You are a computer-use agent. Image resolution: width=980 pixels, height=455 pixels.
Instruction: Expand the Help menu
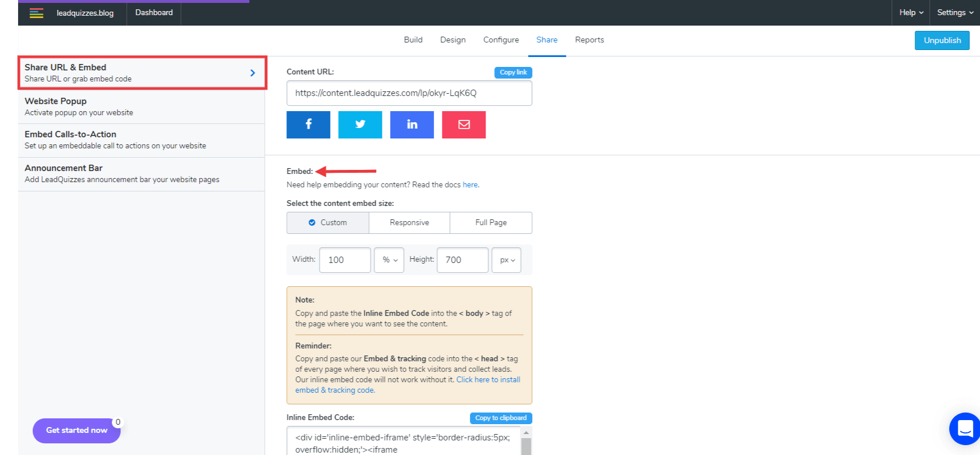911,13
